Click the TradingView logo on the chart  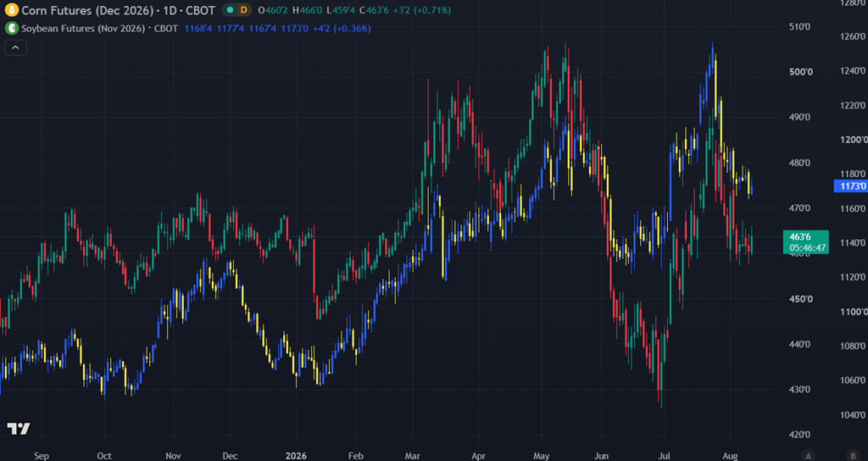pyautogui.click(x=19, y=428)
